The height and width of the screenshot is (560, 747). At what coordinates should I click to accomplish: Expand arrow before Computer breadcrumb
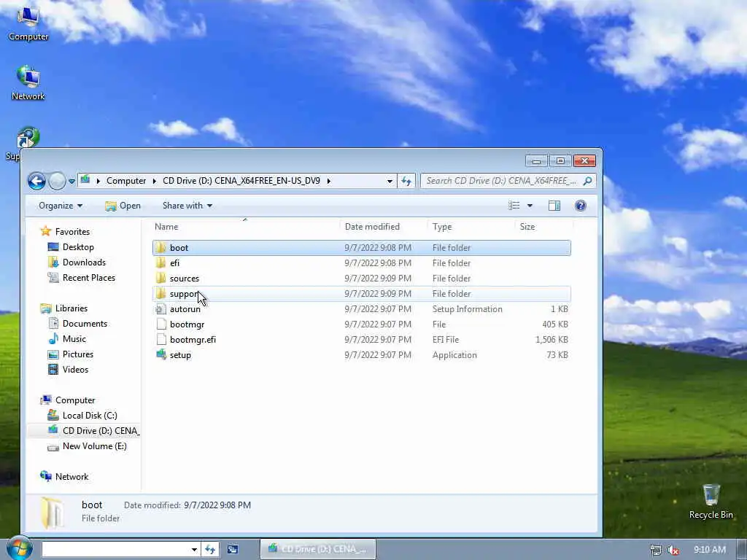[x=98, y=181]
